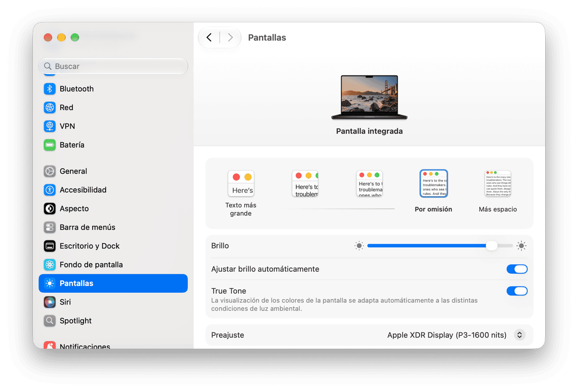This screenshot has height=392, width=578.
Task: Click the Brillo label
Action: [x=220, y=246]
